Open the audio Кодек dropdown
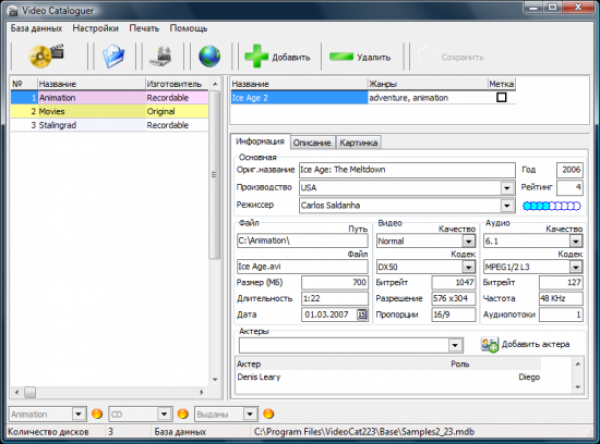Screen dimensions: 600x444 (x=576, y=267)
